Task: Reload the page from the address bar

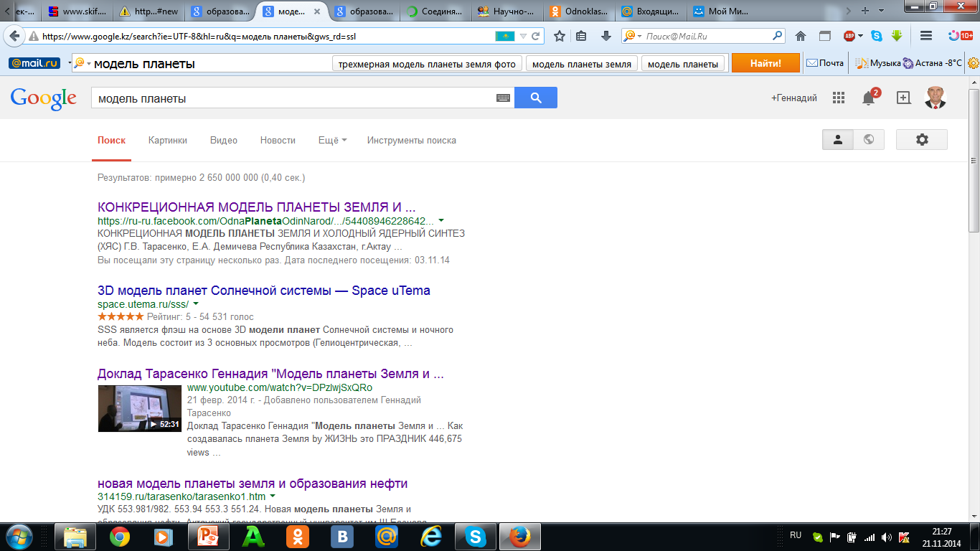Action: point(535,36)
